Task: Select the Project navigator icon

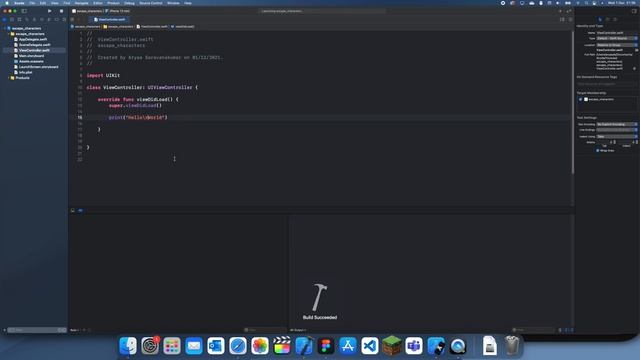Action: tap(4, 19)
